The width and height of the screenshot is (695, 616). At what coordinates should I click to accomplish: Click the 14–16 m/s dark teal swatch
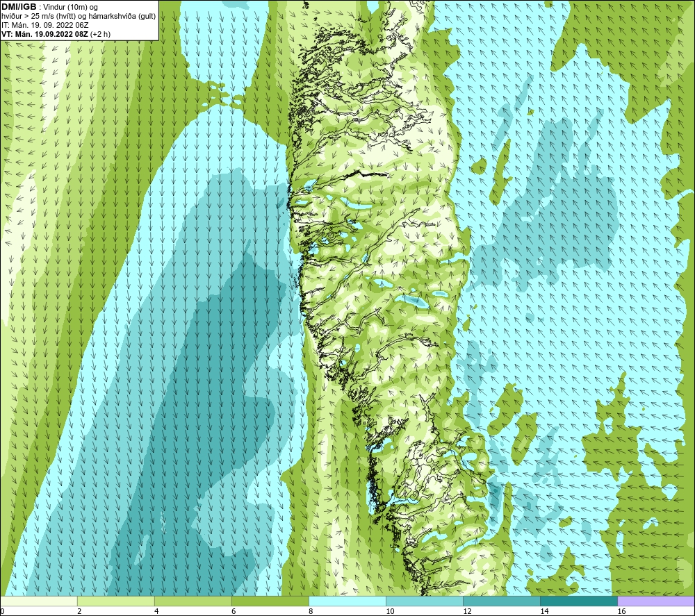click(579, 601)
